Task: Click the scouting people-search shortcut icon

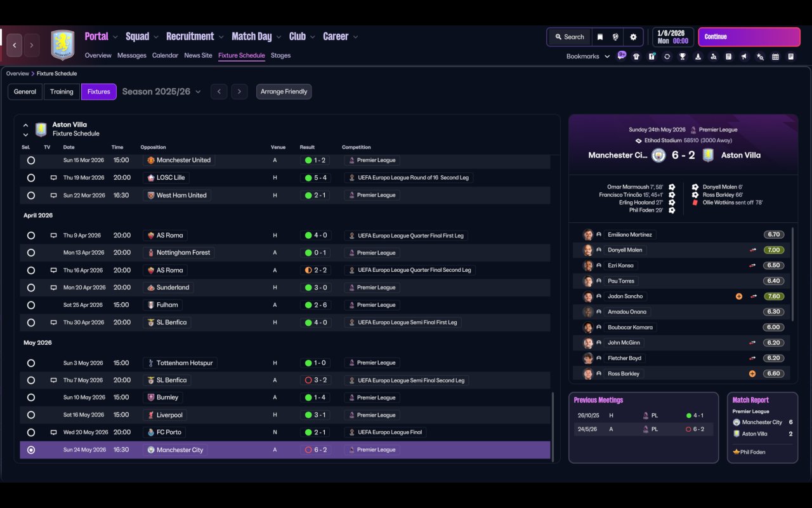Action: [713, 57]
